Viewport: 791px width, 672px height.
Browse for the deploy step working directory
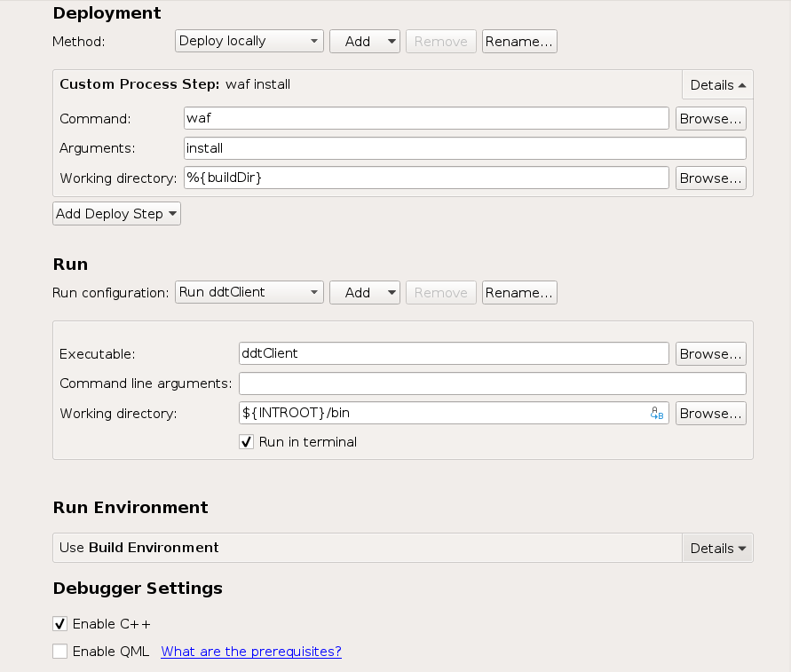click(710, 178)
